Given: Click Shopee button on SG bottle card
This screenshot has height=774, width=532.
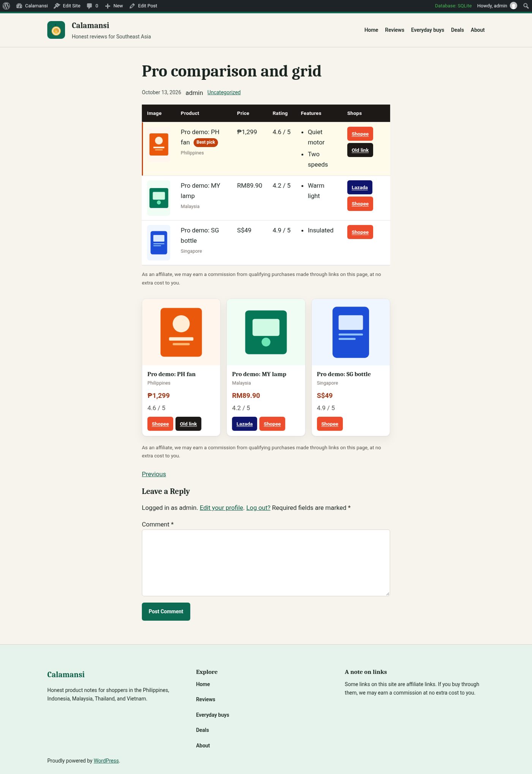Looking at the screenshot, I should click(329, 424).
